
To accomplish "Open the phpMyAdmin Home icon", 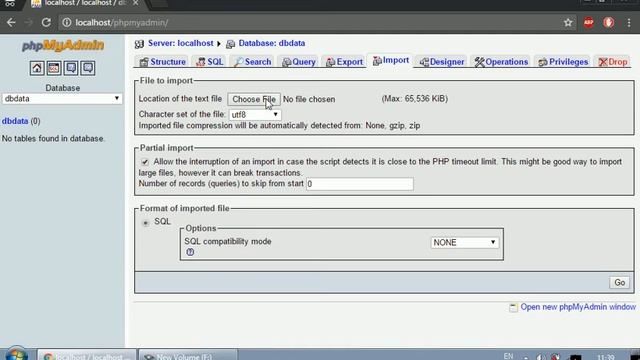I will (x=37, y=68).
